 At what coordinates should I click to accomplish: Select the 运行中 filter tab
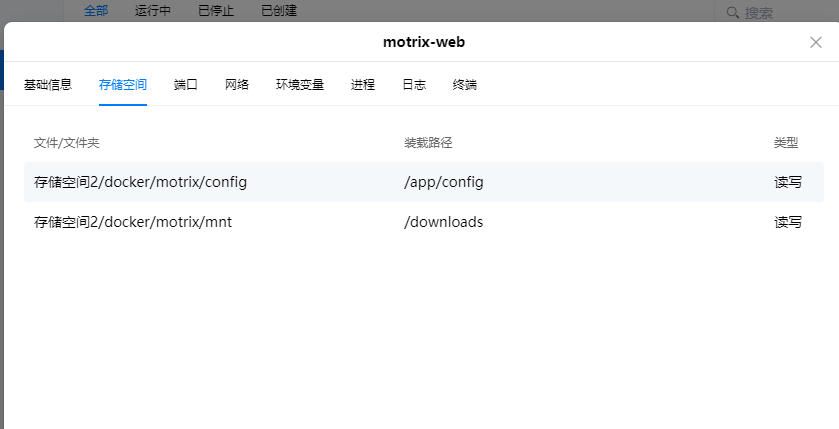pos(153,11)
